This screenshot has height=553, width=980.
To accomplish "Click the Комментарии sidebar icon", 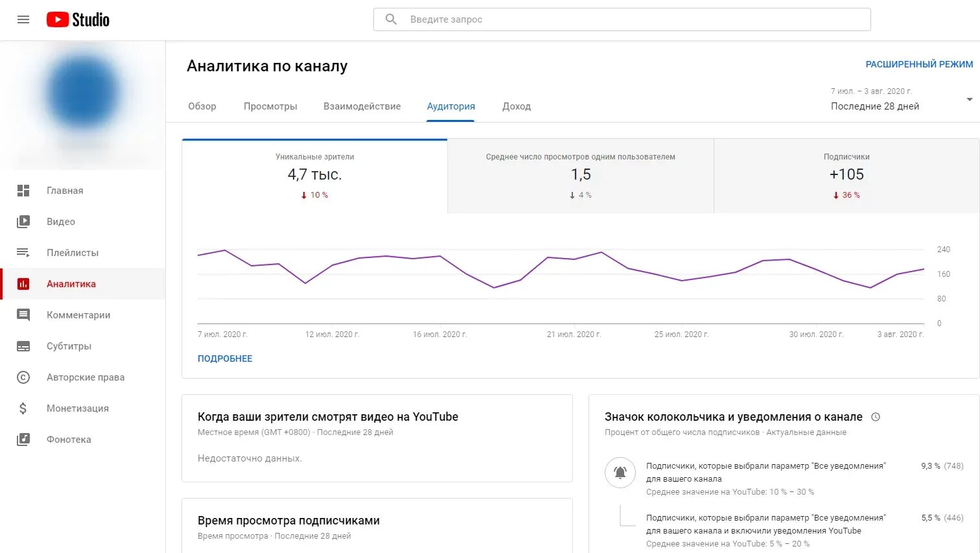I will click(x=23, y=315).
